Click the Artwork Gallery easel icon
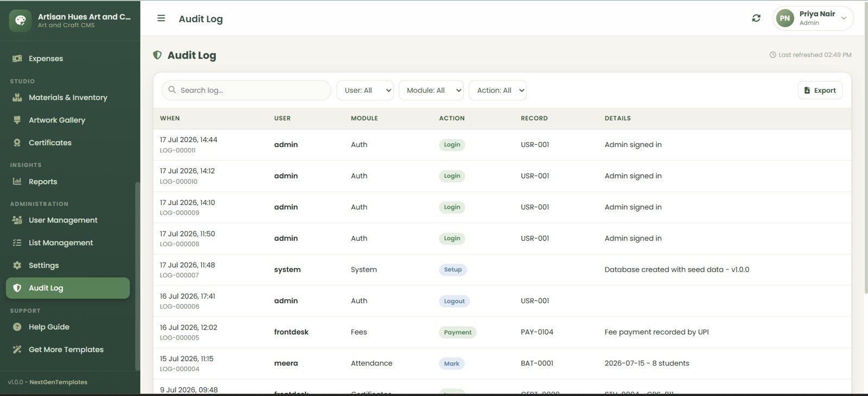 pyautogui.click(x=17, y=120)
